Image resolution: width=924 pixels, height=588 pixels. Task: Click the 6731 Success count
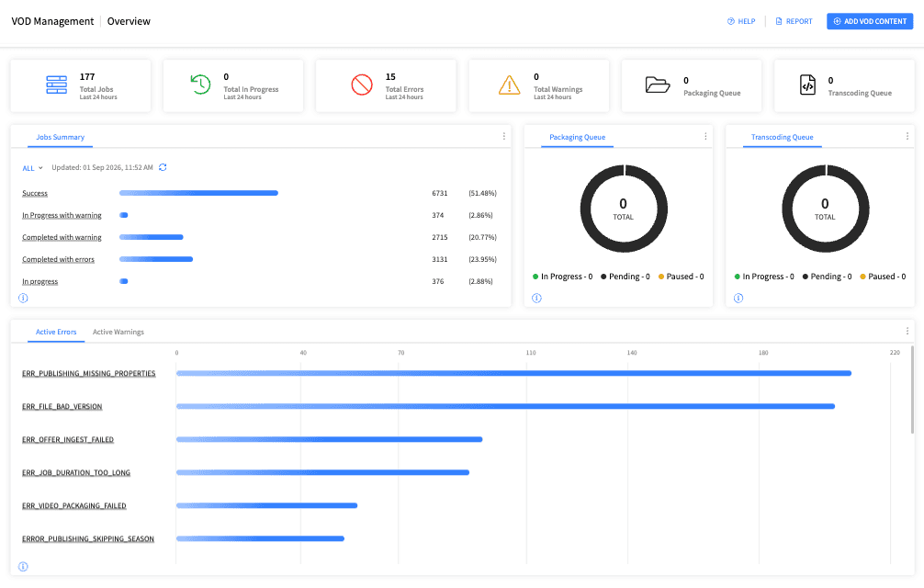440,193
